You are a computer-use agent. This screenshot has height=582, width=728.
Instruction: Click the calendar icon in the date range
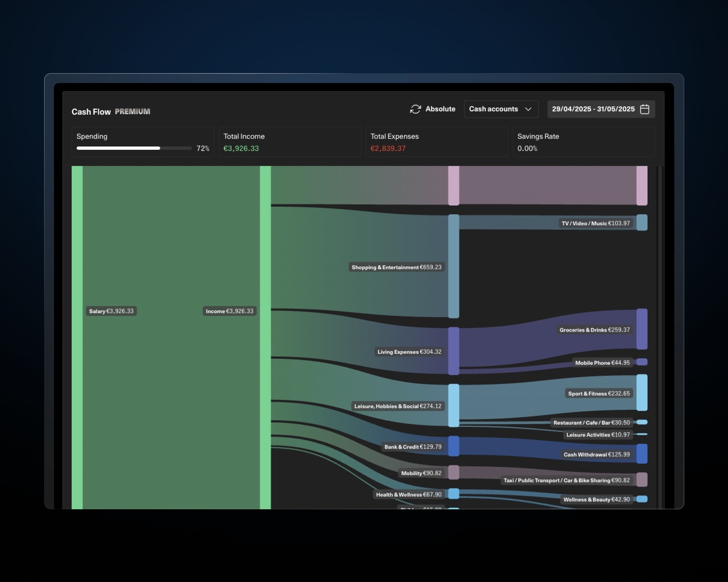coord(645,109)
